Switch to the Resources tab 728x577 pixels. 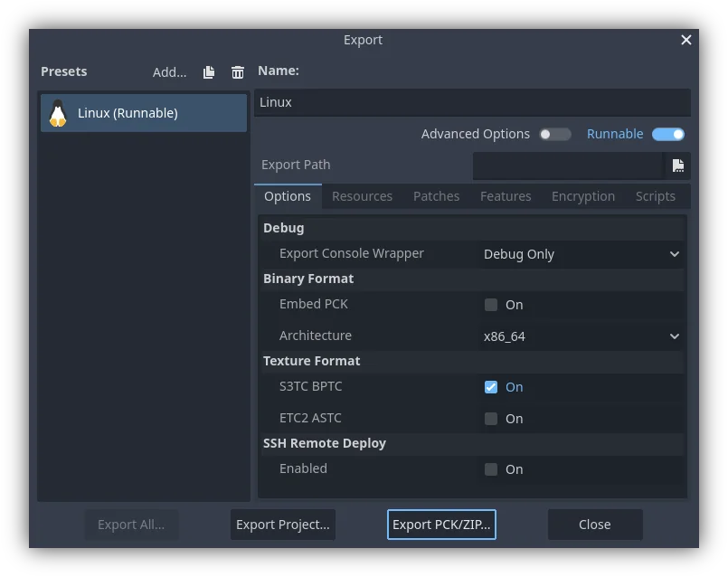pyautogui.click(x=362, y=196)
